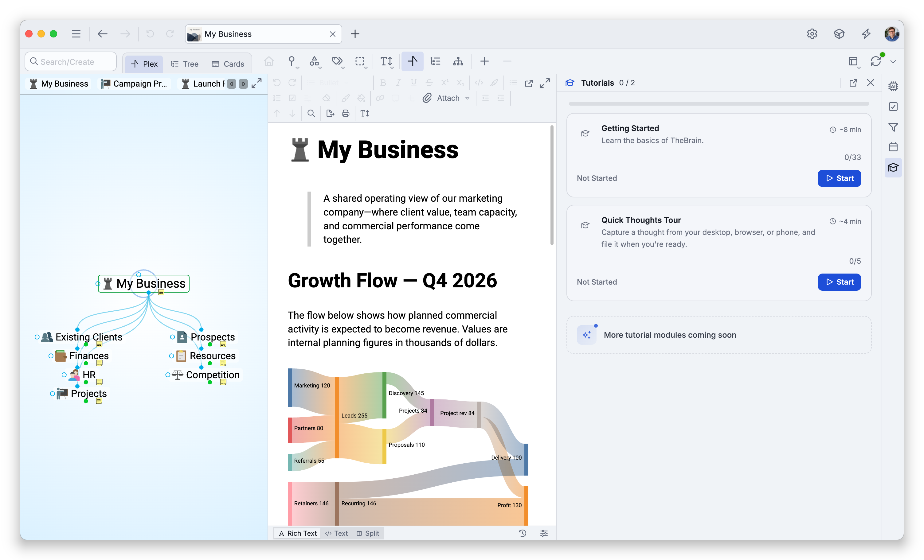Start the Getting Started tutorial

click(x=839, y=178)
